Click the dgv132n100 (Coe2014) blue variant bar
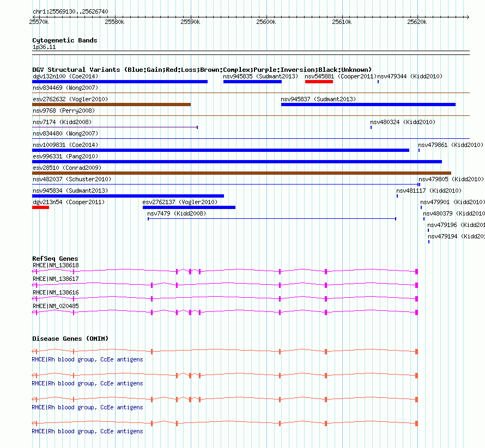Screen dimensions: 485x448 pyautogui.click(x=120, y=82)
